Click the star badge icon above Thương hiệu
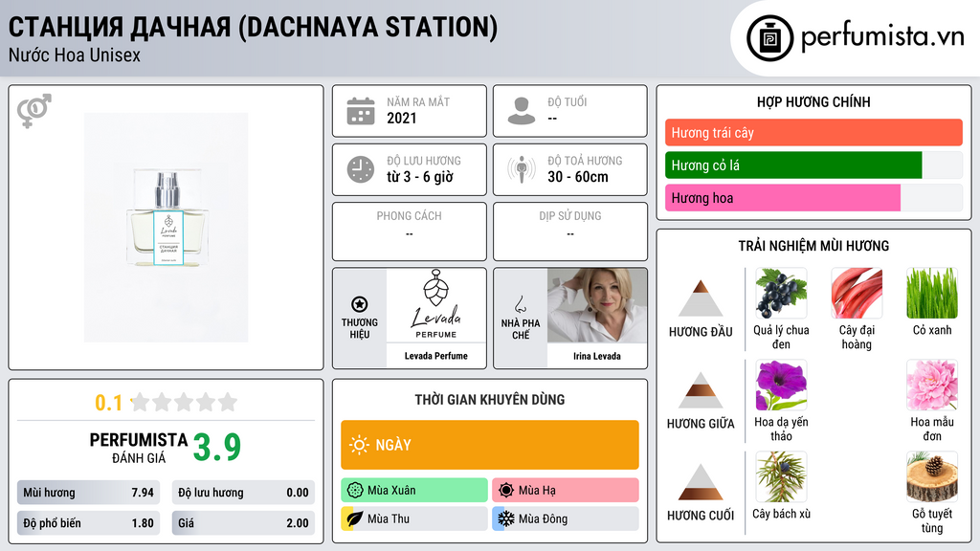This screenshot has height=551, width=980. click(360, 304)
